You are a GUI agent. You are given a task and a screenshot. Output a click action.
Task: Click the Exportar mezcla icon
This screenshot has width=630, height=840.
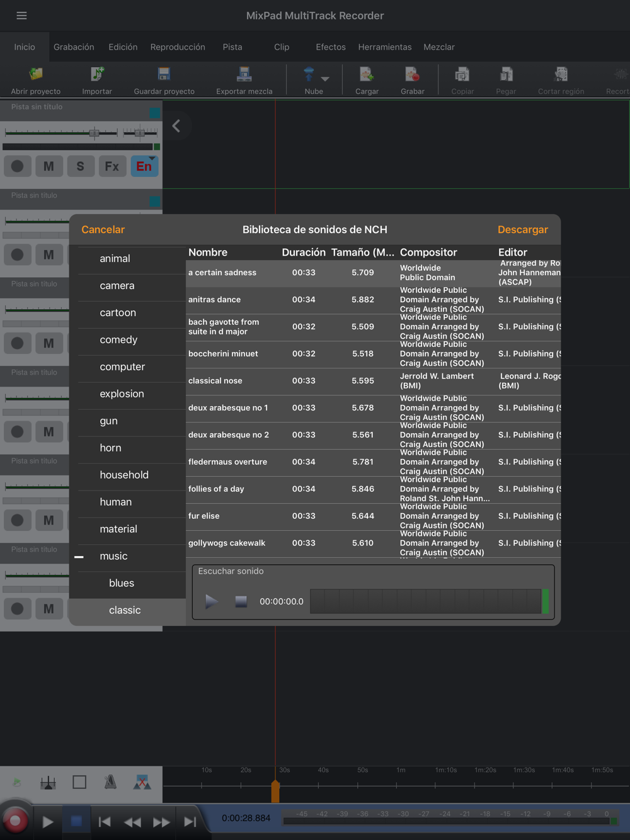(x=244, y=75)
